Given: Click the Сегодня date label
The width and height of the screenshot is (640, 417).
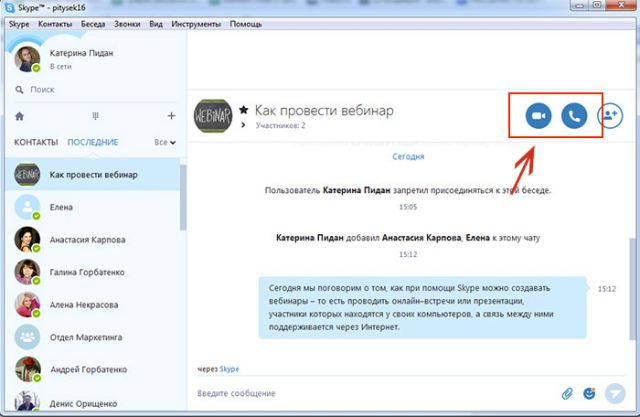Looking at the screenshot, I should click(x=408, y=157).
